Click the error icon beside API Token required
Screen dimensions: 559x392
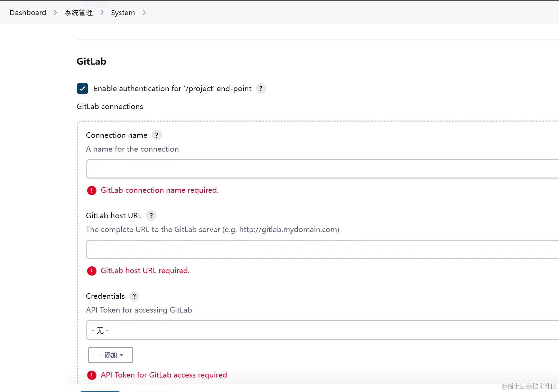tap(92, 375)
